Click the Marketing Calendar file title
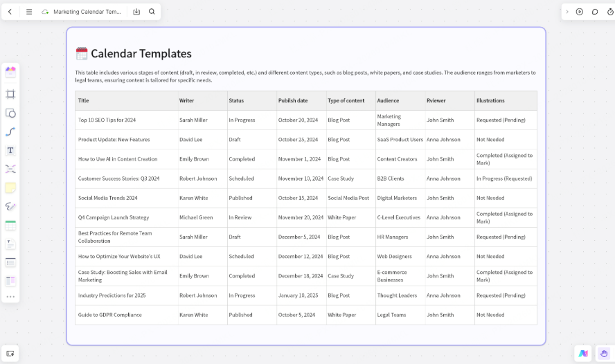This screenshot has width=615, height=364. [x=87, y=12]
